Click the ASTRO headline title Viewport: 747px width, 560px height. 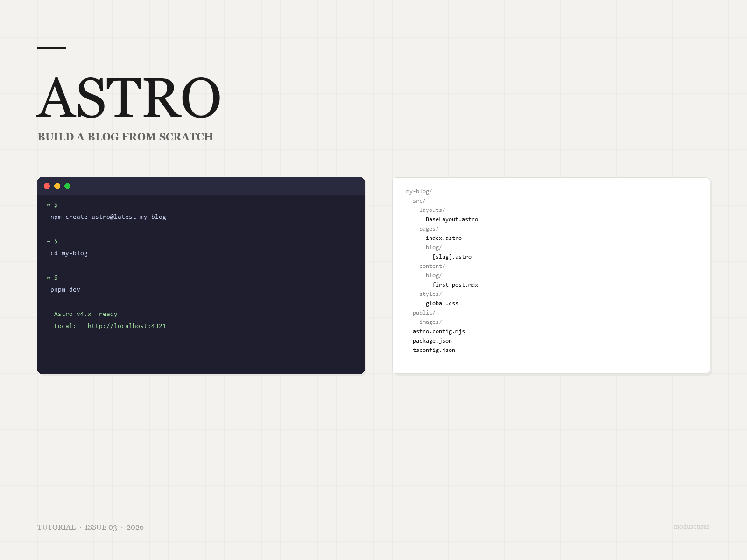[x=129, y=98]
